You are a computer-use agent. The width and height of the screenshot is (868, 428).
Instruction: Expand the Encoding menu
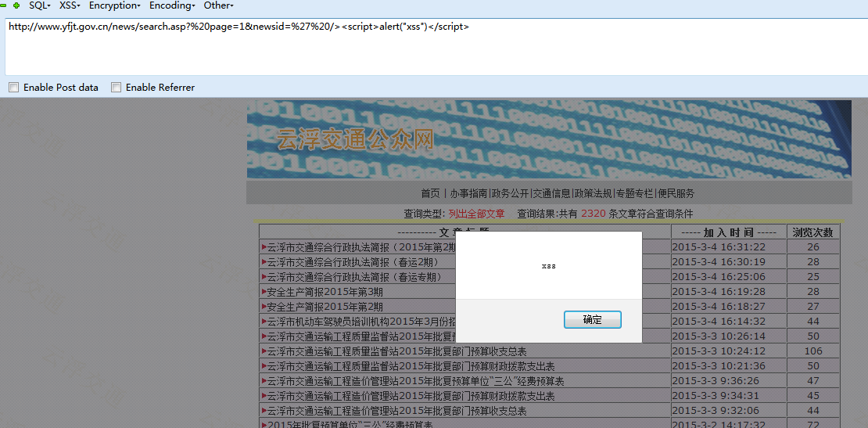tap(172, 5)
